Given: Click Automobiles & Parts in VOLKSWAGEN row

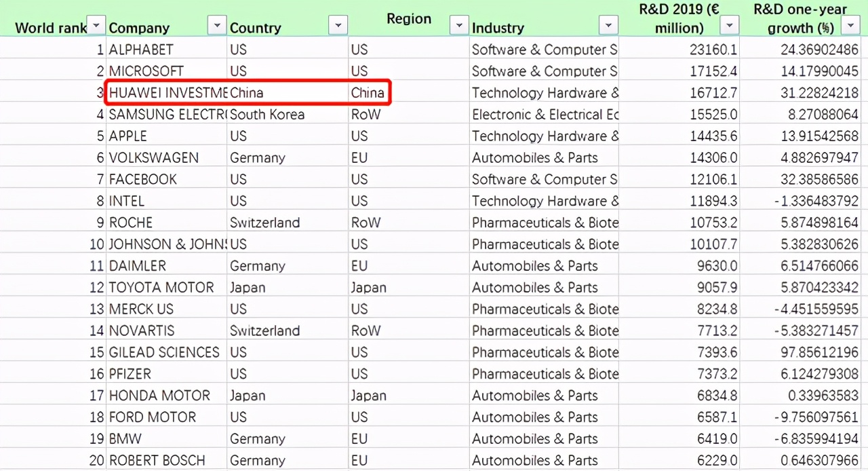Looking at the screenshot, I should point(545,158).
